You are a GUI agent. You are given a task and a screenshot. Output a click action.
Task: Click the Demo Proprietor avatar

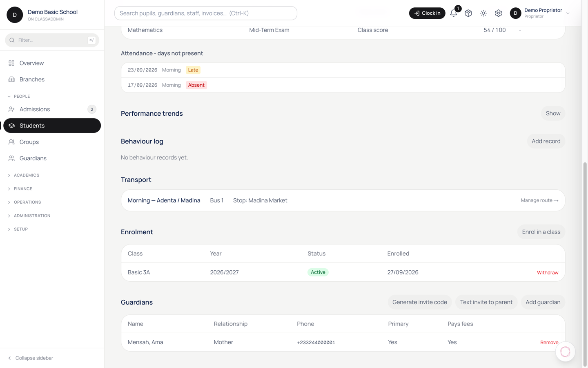[x=515, y=13]
